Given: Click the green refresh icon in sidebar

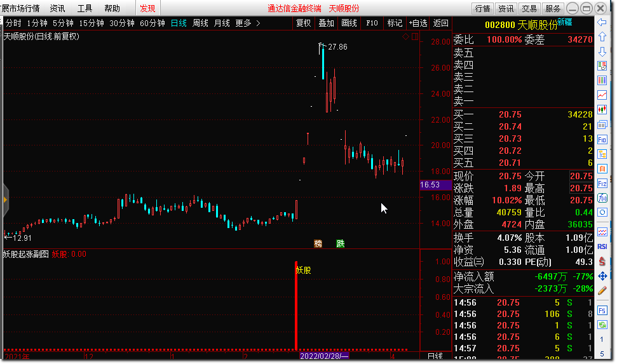Looking at the screenshot, I should point(602,325).
